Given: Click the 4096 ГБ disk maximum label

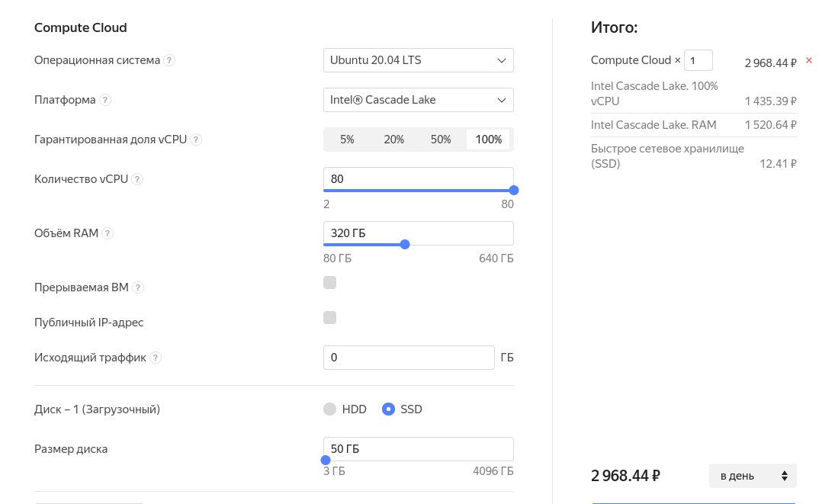Looking at the screenshot, I should 493,471.
